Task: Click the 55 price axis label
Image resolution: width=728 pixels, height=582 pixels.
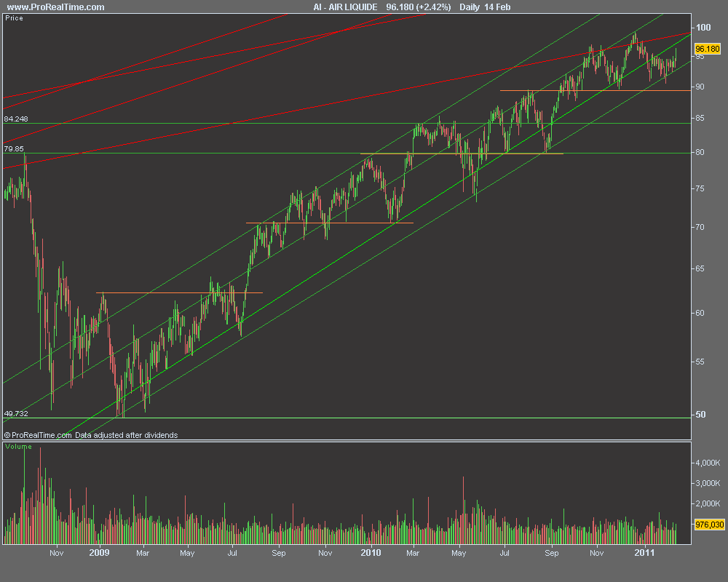Action: (700, 362)
